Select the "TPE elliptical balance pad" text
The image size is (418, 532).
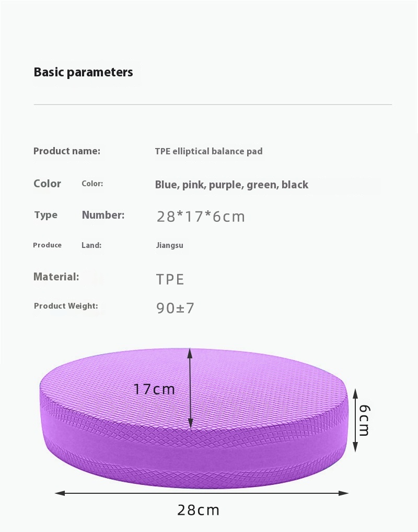(208, 151)
